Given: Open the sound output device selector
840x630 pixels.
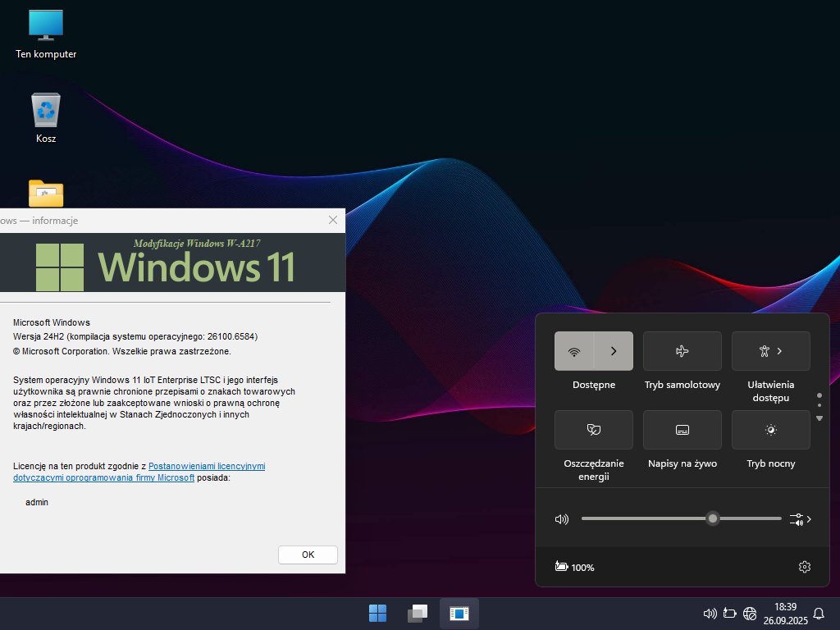Looking at the screenshot, I should click(x=800, y=519).
